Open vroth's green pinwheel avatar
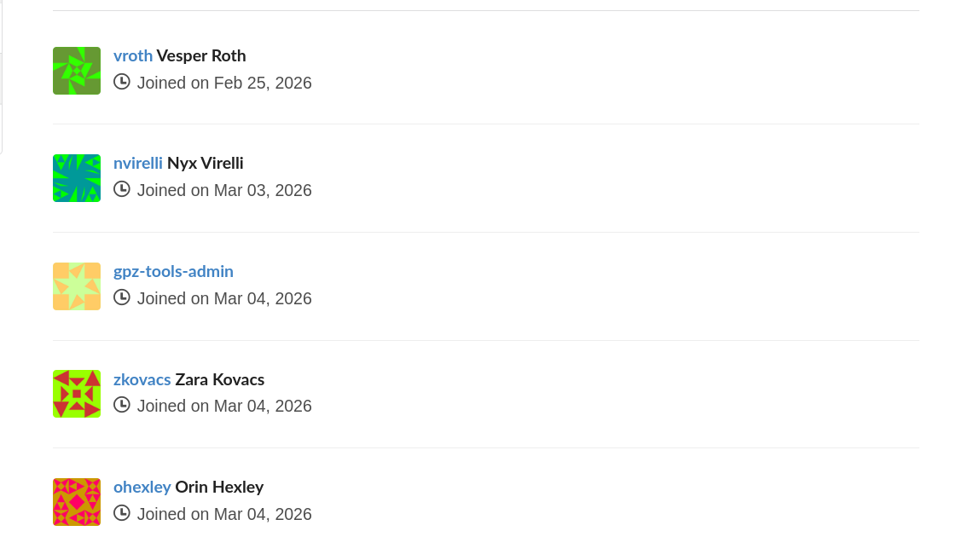The width and height of the screenshot is (968, 560). tap(77, 71)
